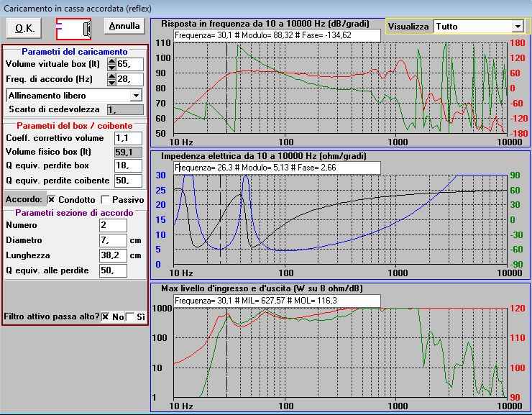Click the Risposta in frequenza graph
Image resolution: width=532 pixels, height=415 pixels.
(340, 88)
